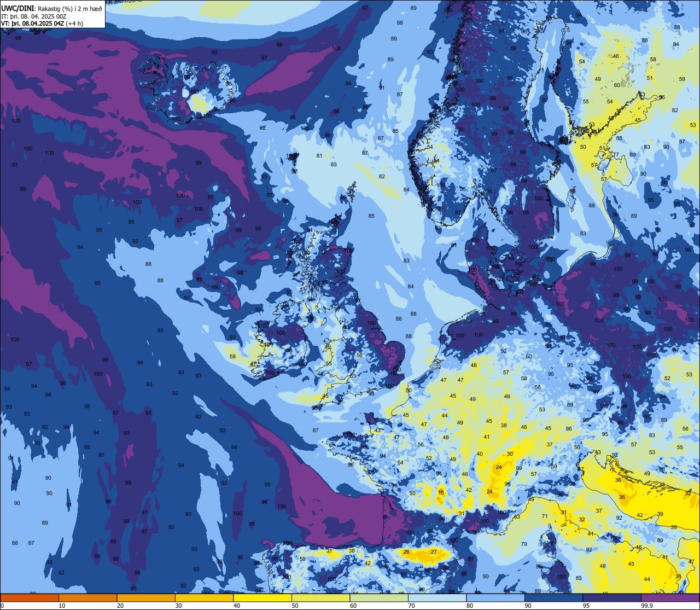Select the 40–50% bright yellow legend swatch
The height and width of the screenshot is (610, 700).
click(x=262, y=597)
